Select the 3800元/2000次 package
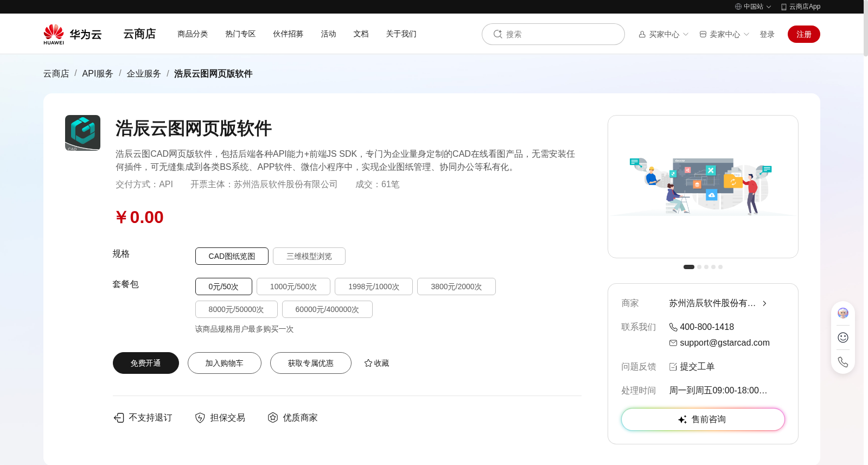 [456, 286]
